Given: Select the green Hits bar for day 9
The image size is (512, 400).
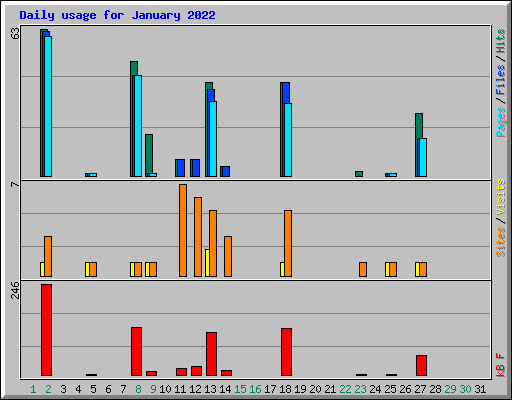Looking at the screenshot, I should tap(149, 154).
